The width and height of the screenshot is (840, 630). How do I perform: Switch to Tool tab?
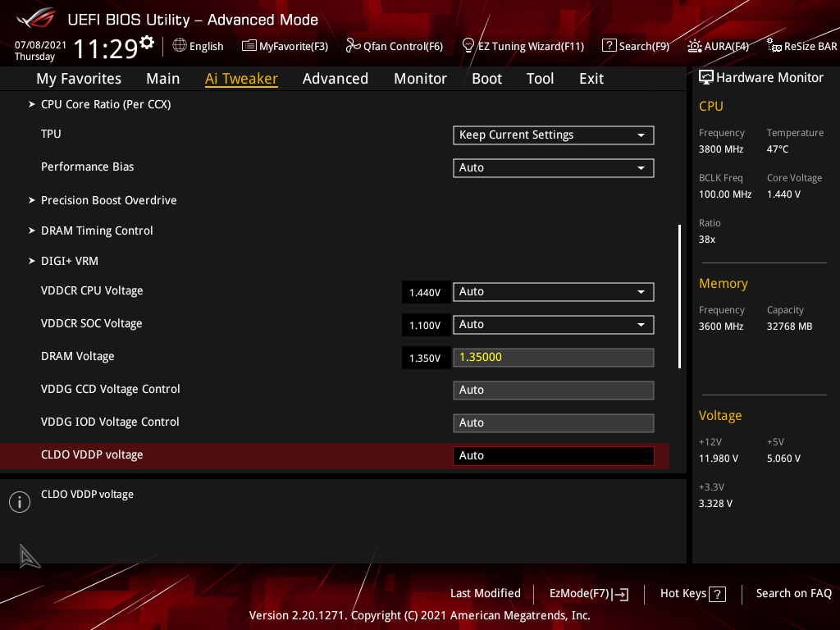(x=540, y=79)
